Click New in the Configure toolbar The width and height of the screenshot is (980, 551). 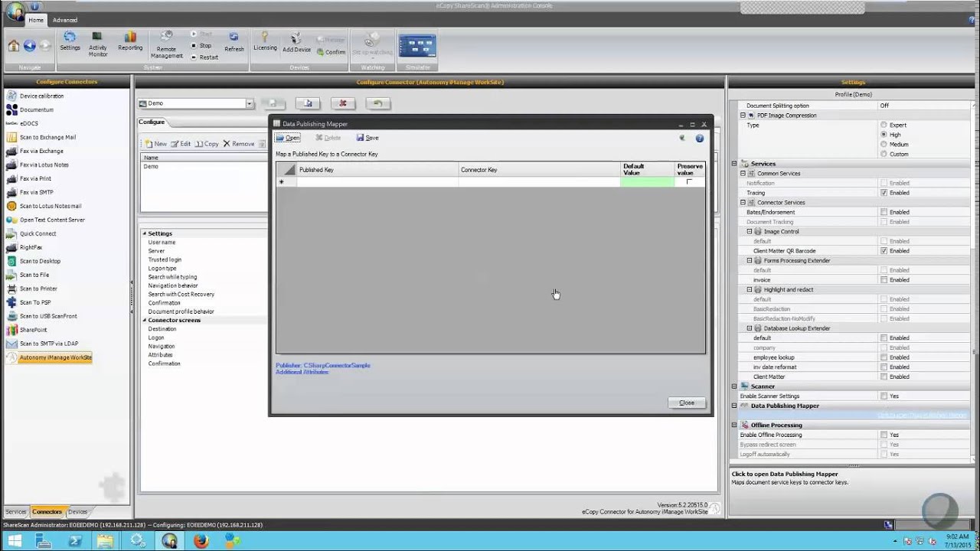(x=155, y=144)
